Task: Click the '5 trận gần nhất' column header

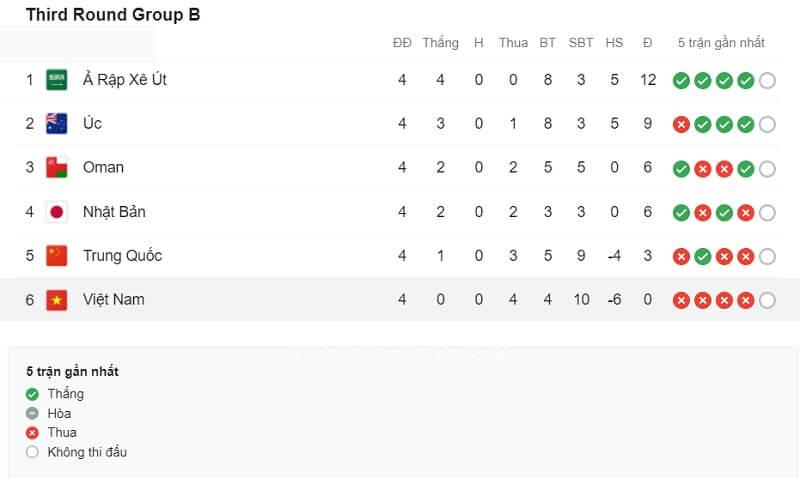Action: 721,43
